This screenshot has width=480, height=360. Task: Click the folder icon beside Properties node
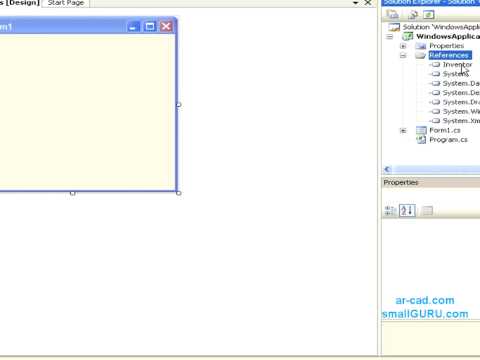(x=421, y=46)
